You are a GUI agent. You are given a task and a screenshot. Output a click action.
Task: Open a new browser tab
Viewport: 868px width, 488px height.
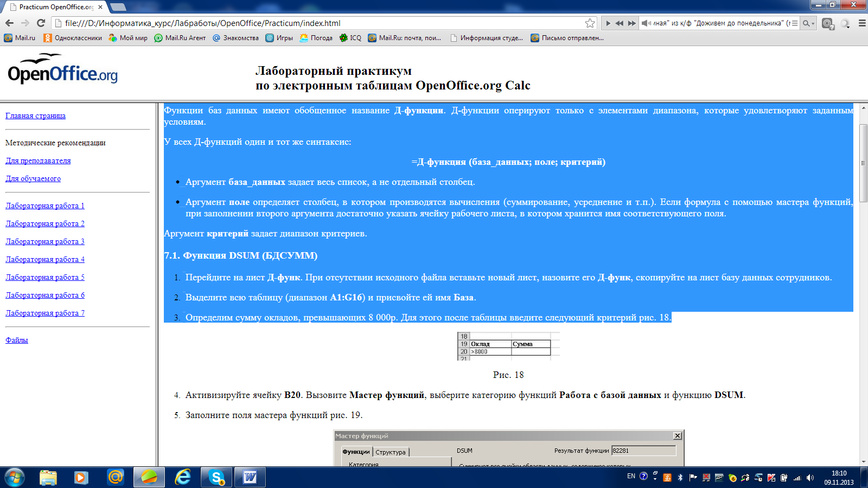pos(118,7)
